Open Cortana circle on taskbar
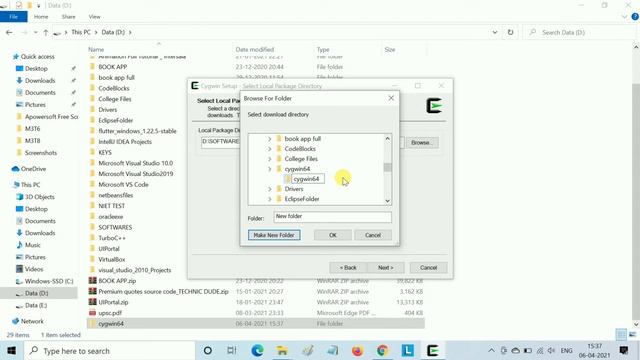640x360 pixels. tap(207, 351)
